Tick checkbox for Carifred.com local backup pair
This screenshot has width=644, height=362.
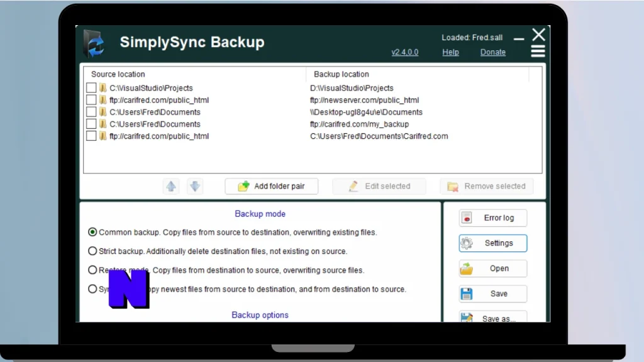91,136
